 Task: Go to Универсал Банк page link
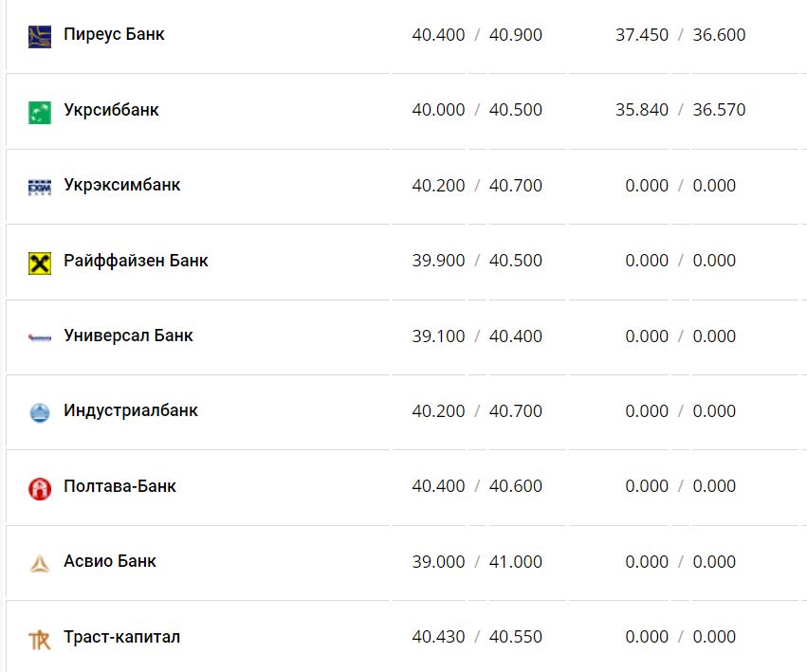pos(128,336)
